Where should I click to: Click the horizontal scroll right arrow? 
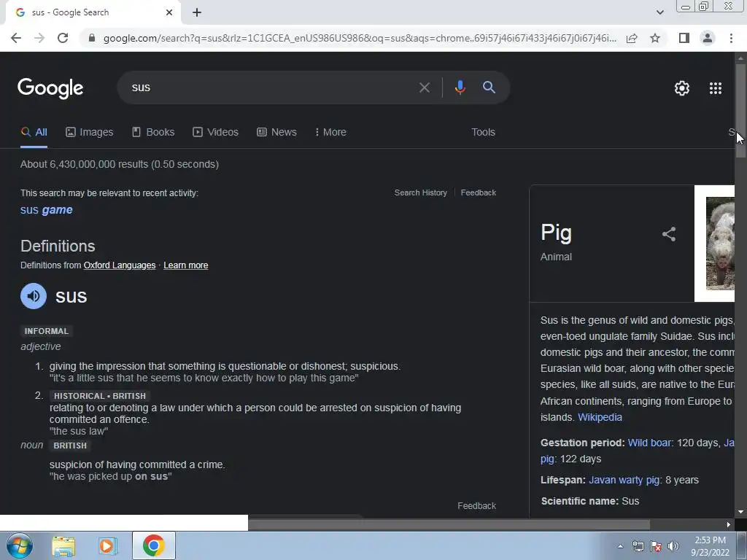729,525
